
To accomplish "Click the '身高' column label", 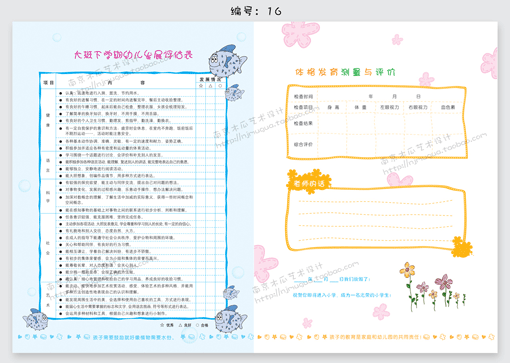I will pos(333,107).
